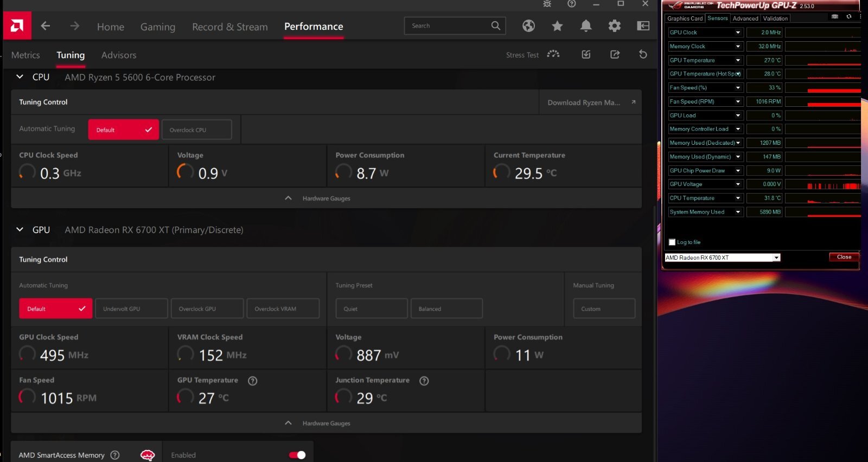This screenshot has width=868, height=462.
Task: Open the bug report tool icon
Action: [547, 4]
